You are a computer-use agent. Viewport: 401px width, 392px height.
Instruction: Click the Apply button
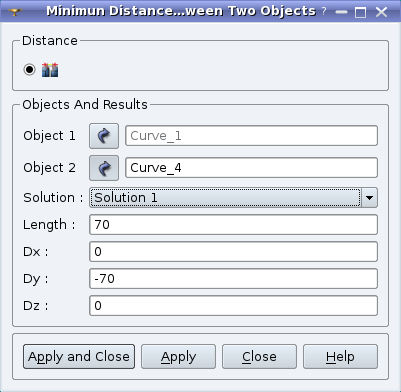178,357
